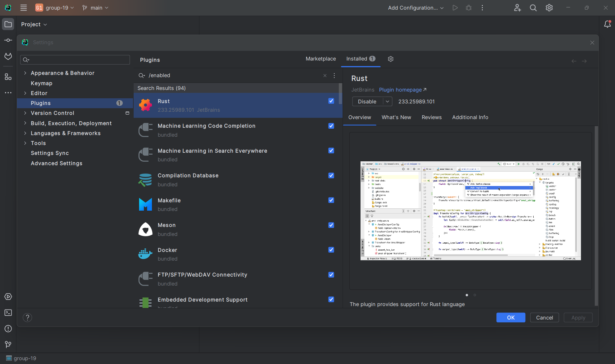Open the Pull Requests tool window icon
This screenshot has width=615, height=364.
tap(8, 57)
